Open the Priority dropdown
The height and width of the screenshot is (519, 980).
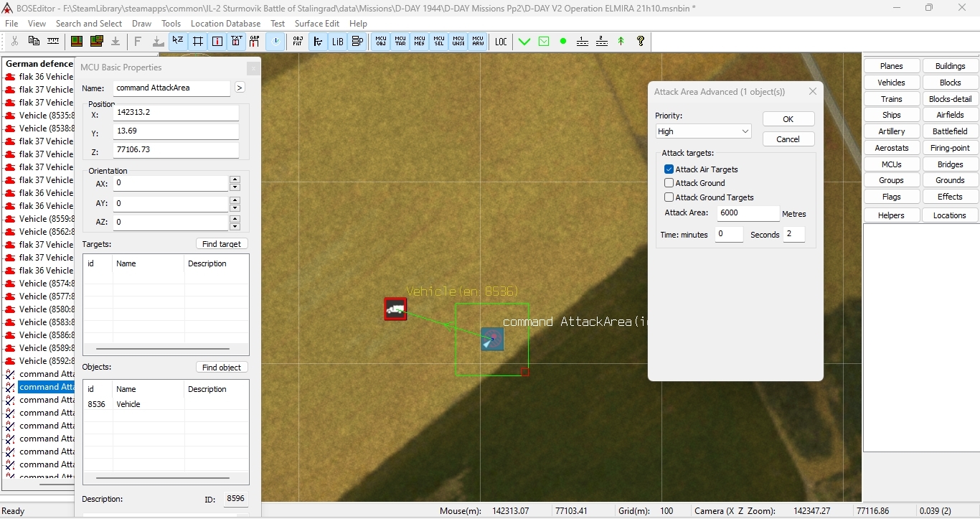pyautogui.click(x=703, y=131)
